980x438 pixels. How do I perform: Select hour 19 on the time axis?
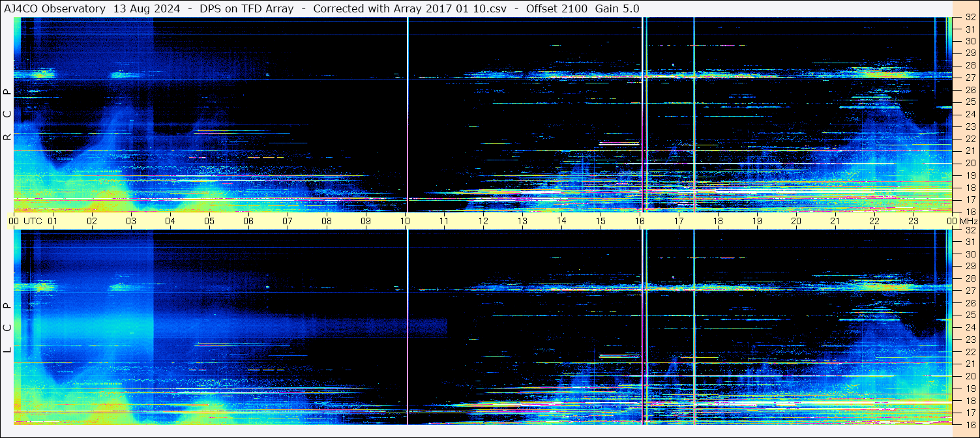[x=757, y=221]
